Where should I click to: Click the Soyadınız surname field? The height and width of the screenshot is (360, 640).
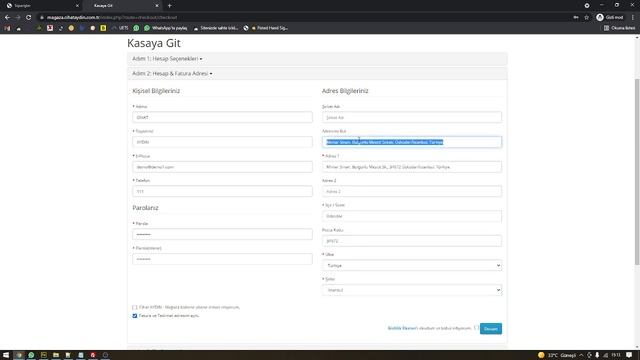coord(222,142)
